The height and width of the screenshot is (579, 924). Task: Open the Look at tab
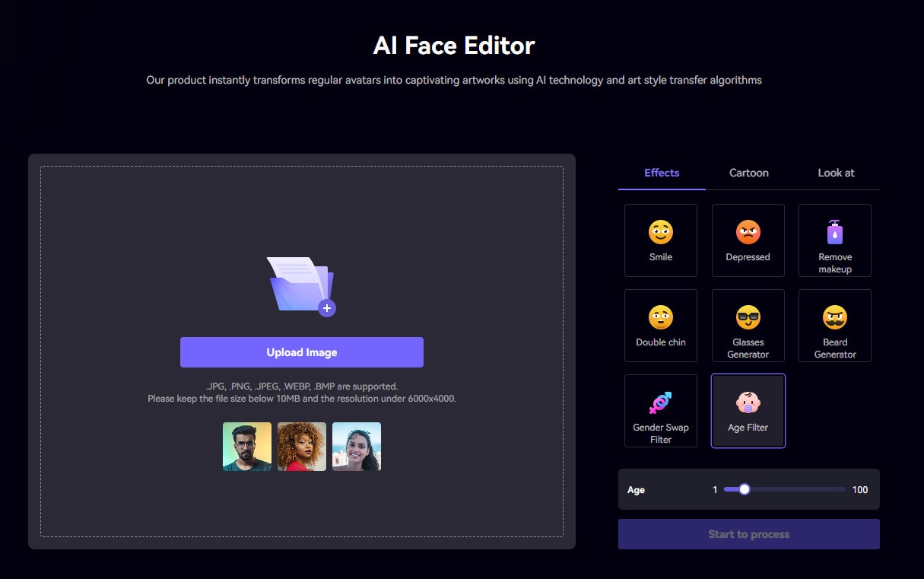836,173
